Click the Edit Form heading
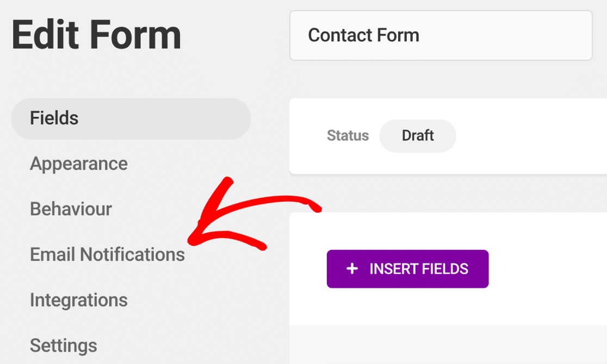 [96, 34]
